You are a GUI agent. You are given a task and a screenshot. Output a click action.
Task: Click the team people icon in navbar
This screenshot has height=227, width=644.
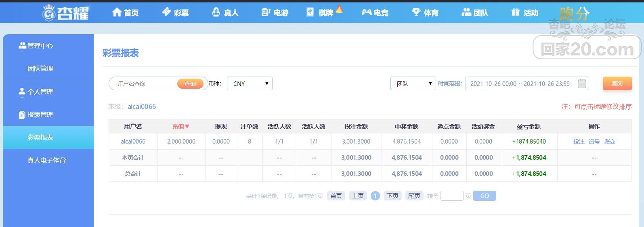click(x=466, y=12)
